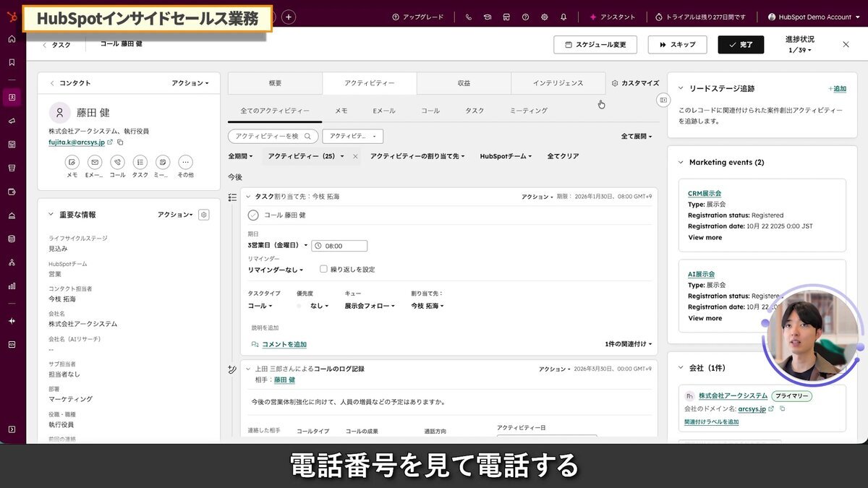This screenshot has height=488, width=868.
Task: Click the 完了 button
Action: point(739,45)
